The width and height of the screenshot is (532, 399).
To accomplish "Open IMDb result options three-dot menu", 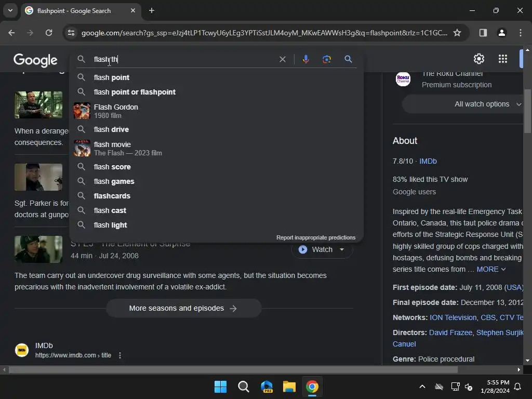I will click(x=120, y=355).
